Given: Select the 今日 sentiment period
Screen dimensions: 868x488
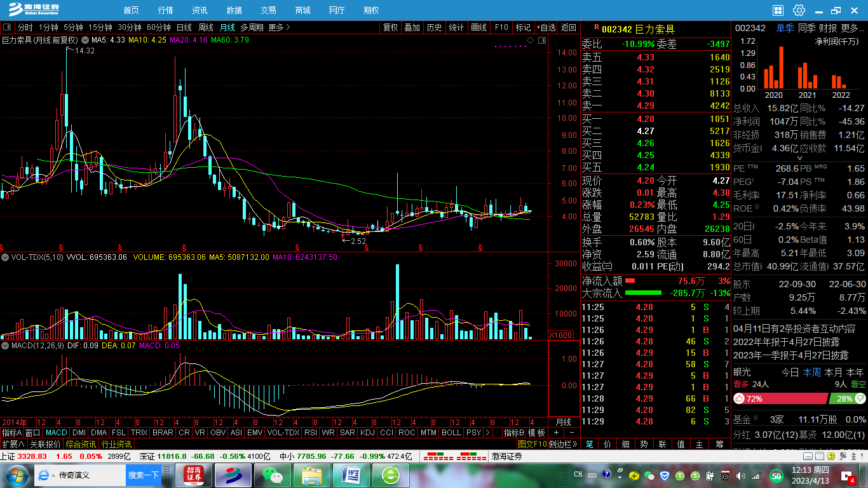Looking at the screenshot, I should coord(790,372).
